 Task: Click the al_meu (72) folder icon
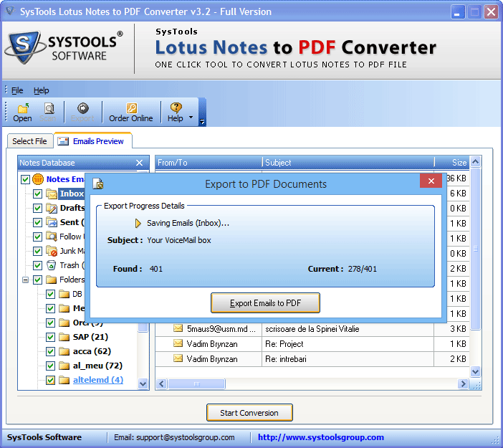click(x=64, y=366)
